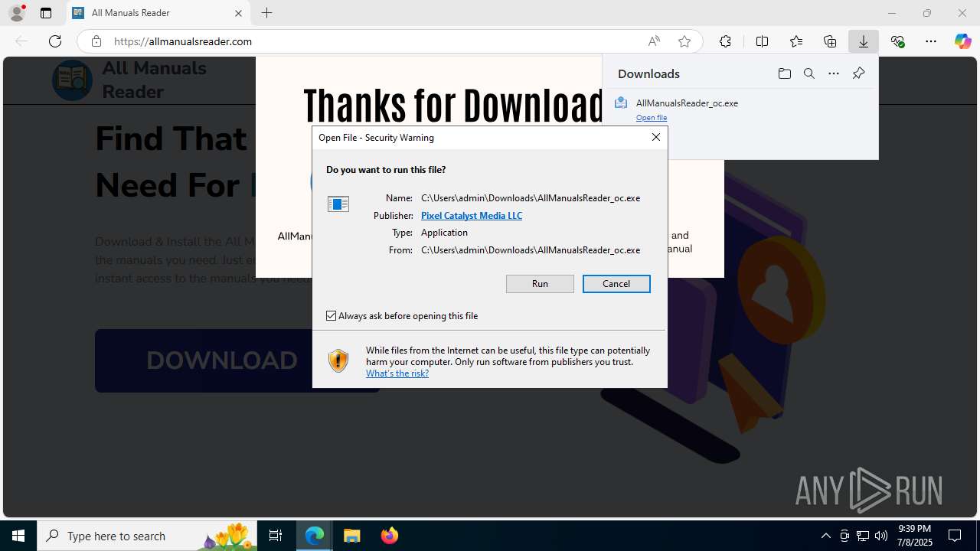Open network icon in system tray
980x551 pixels.
click(863, 536)
